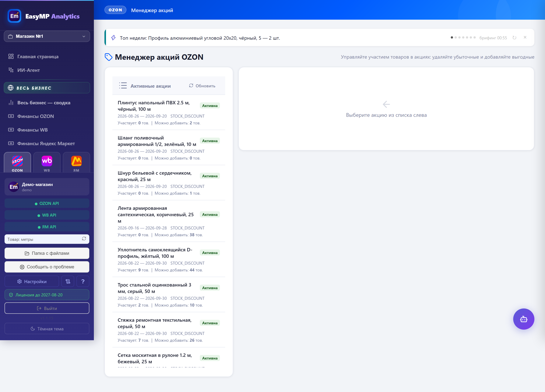Click the OZON pill in the header

(x=115, y=10)
